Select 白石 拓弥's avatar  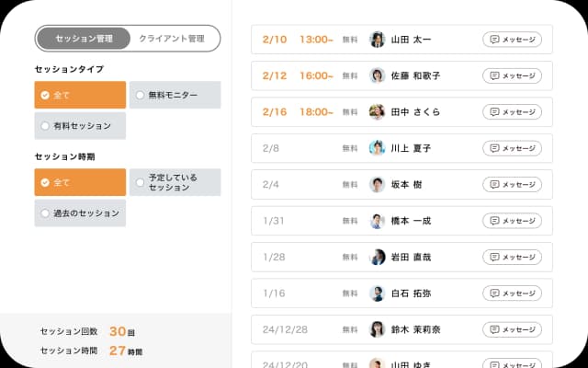coord(377,293)
